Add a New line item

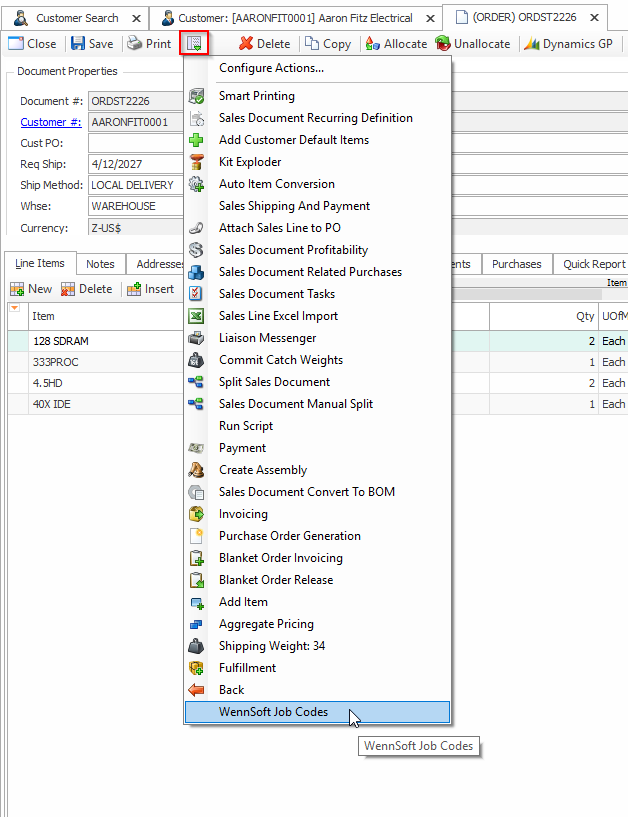[30, 289]
